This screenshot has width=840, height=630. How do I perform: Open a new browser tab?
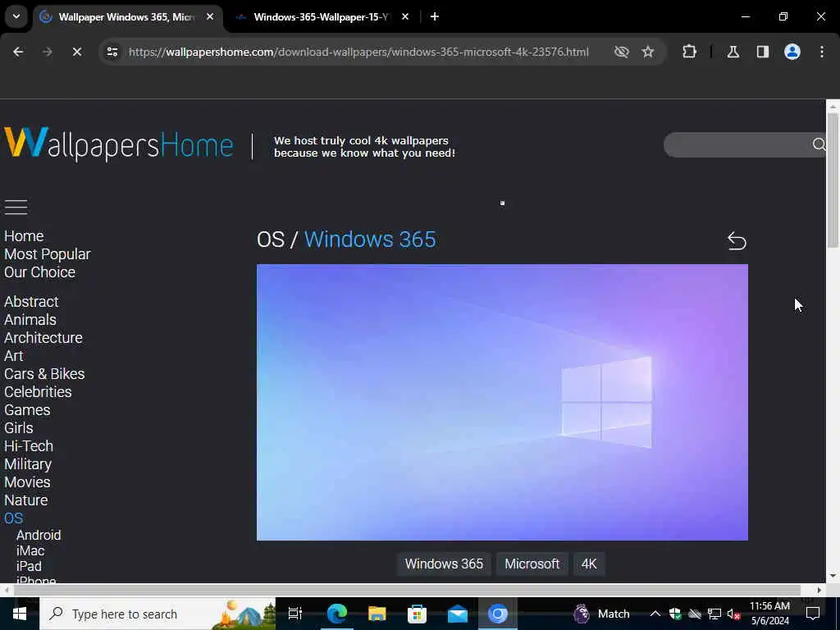[435, 16]
